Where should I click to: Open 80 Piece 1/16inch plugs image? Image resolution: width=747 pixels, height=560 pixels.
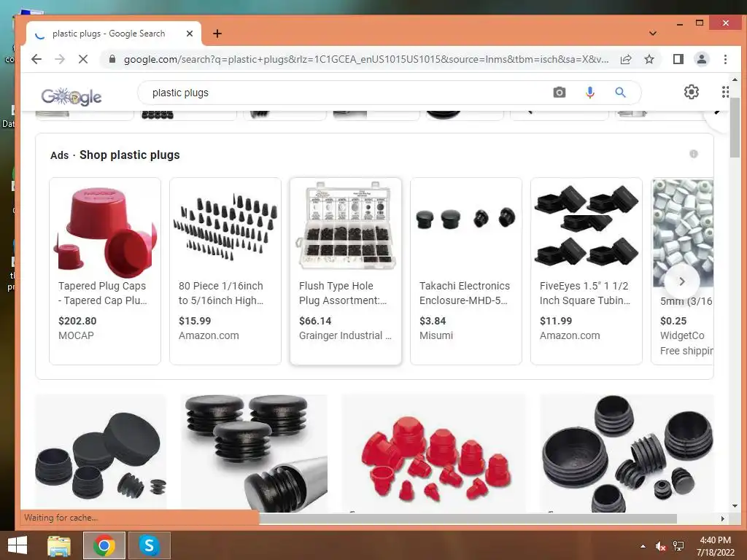[x=225, y=228]
